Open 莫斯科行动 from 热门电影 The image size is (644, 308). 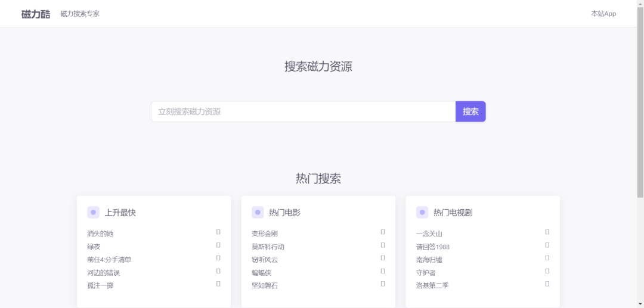268,247
